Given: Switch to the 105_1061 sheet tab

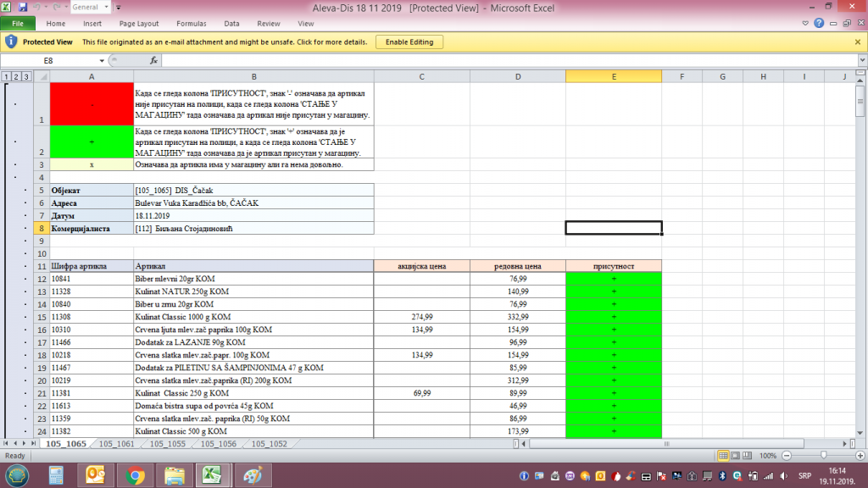Looking at the screenshot, I should click(x=116, y=444).
